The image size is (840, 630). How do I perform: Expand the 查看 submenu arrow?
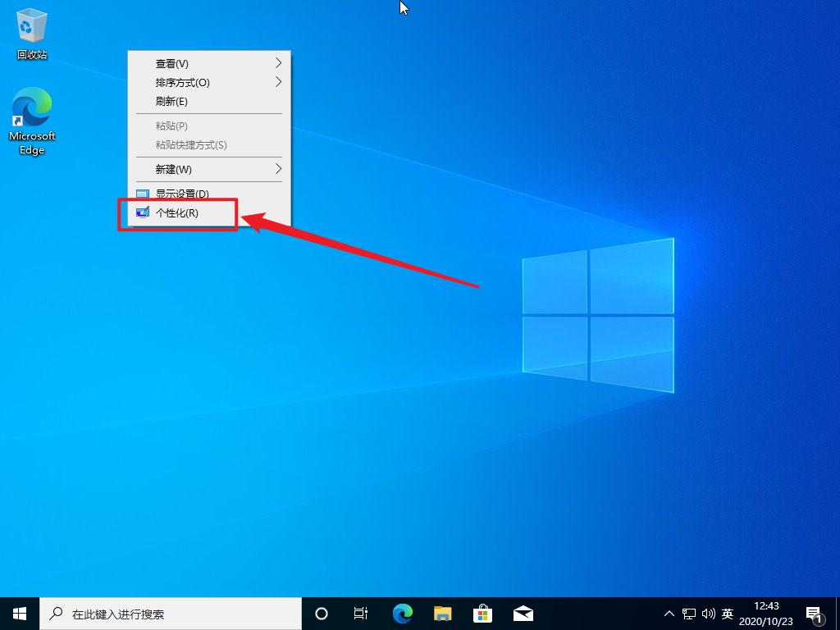(x=279, y=63)
